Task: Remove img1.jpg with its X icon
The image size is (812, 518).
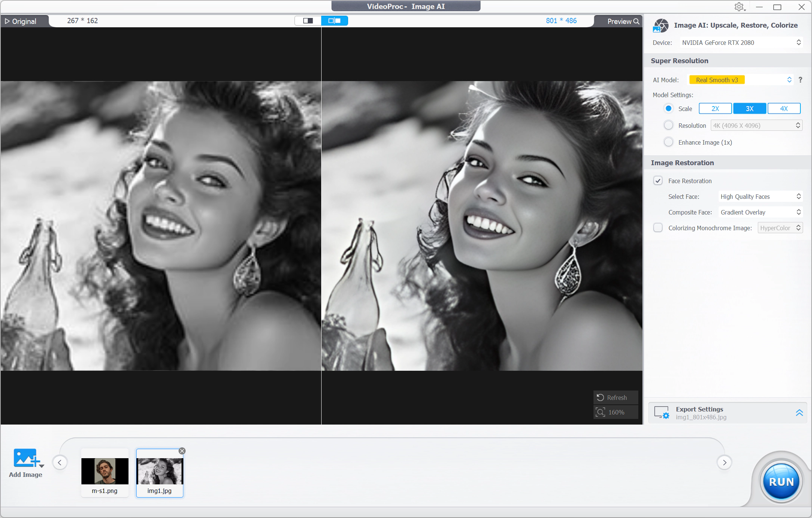Action: (x=182, y=451)
